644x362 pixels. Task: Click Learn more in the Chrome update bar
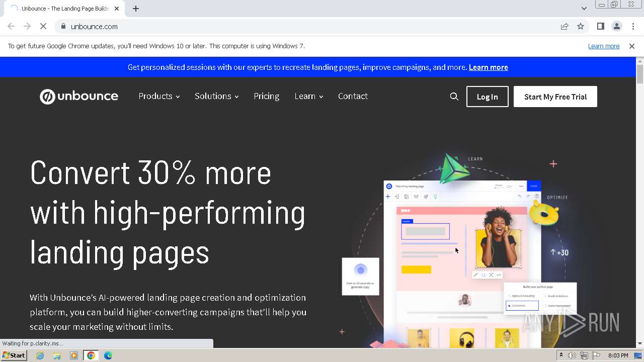click(x=604, y=46)
